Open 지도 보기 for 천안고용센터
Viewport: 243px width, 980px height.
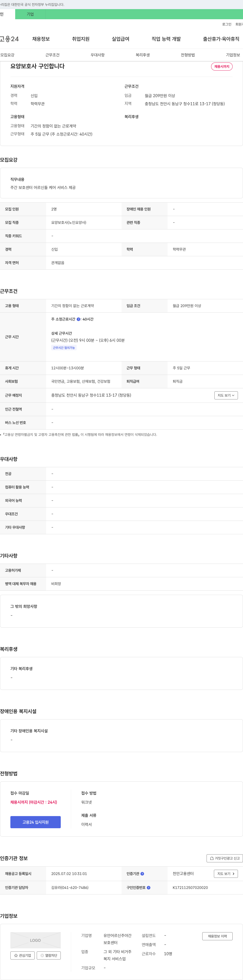pyautogui.click(x=226, y=874)
